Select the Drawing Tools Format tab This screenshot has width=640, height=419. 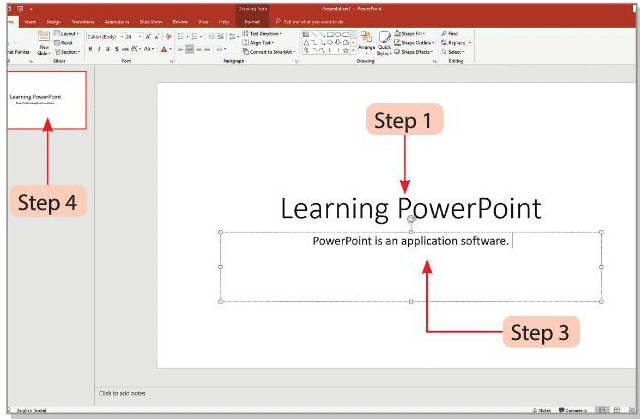(252, 22)
